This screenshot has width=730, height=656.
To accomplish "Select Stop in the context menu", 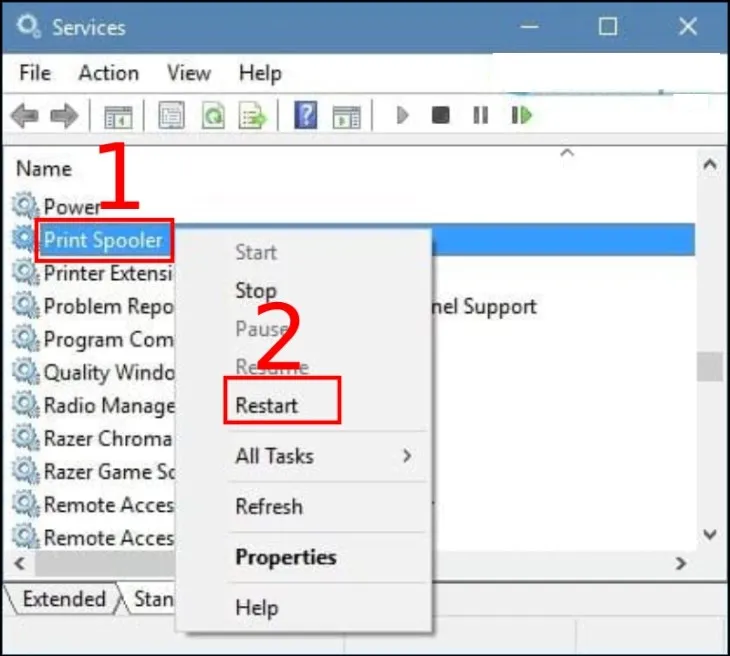I will (255, 291).
